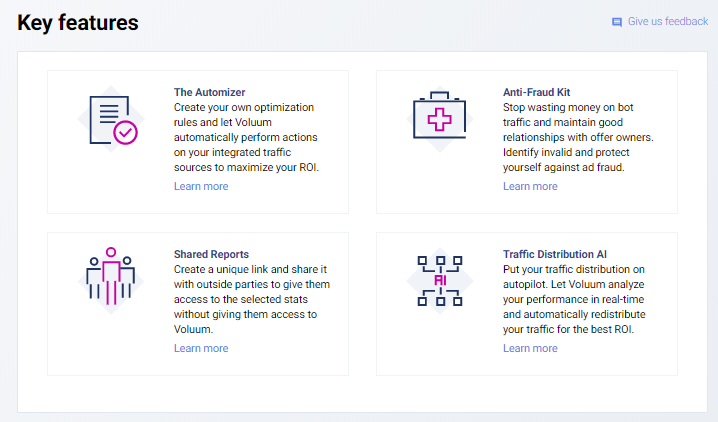This screenshot has width=718, height=422.
Task: Click the Give us feedback link
Action: (667, 21)
